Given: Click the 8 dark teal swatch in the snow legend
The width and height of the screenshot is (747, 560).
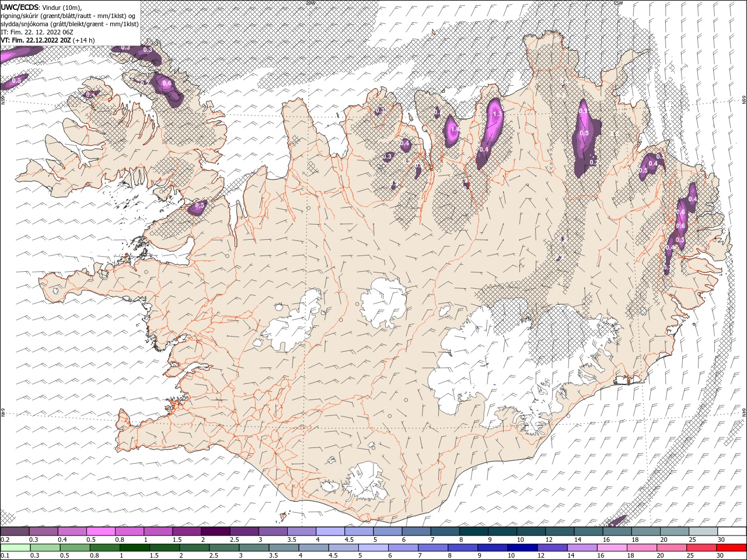Looking at the screenshot, I should click(474, 531).
